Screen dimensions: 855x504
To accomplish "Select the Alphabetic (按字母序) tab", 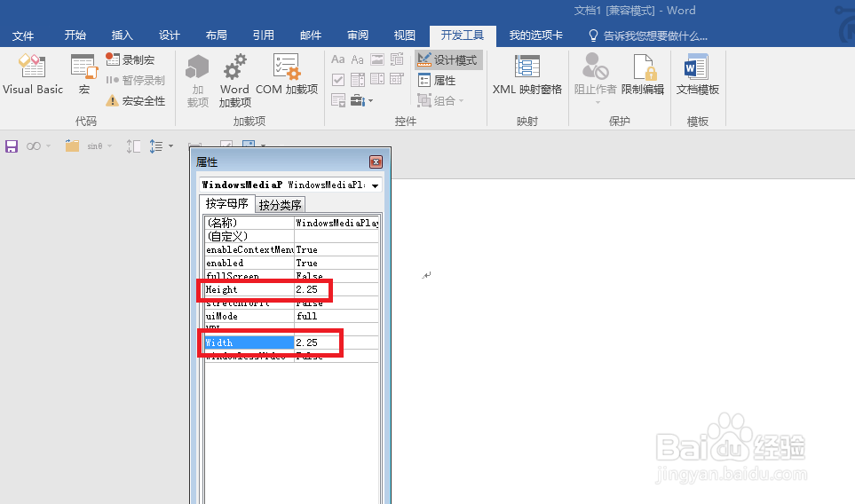I will [x=226, y=204].
